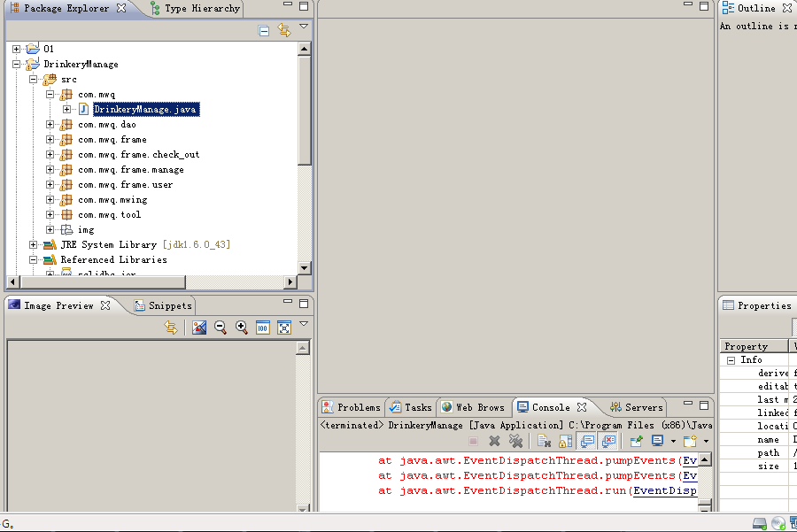Click the JRE System Library icon
The image size is (797, 532).
[50, 245]
